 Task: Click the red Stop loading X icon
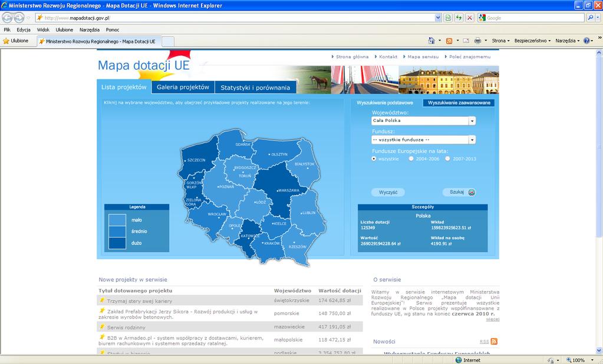470,18
